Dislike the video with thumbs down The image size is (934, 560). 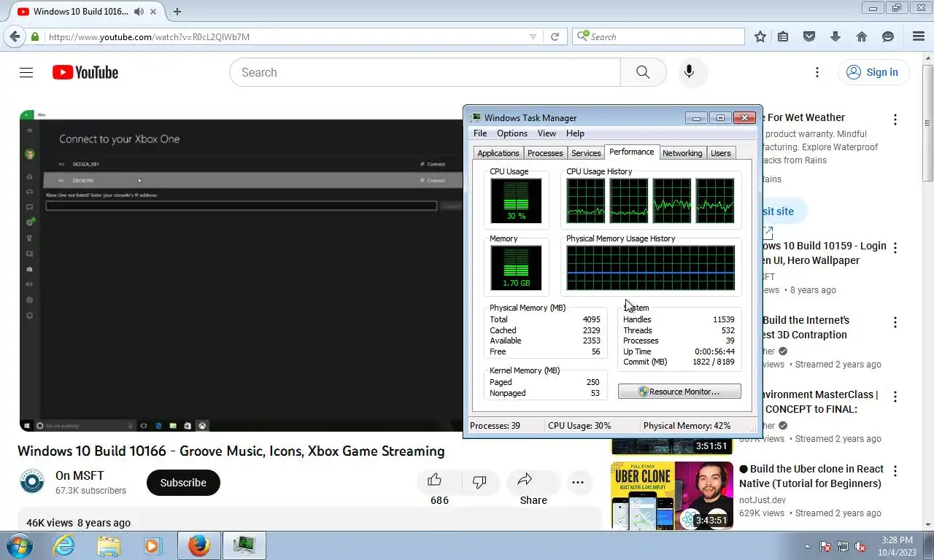[479, 481]
